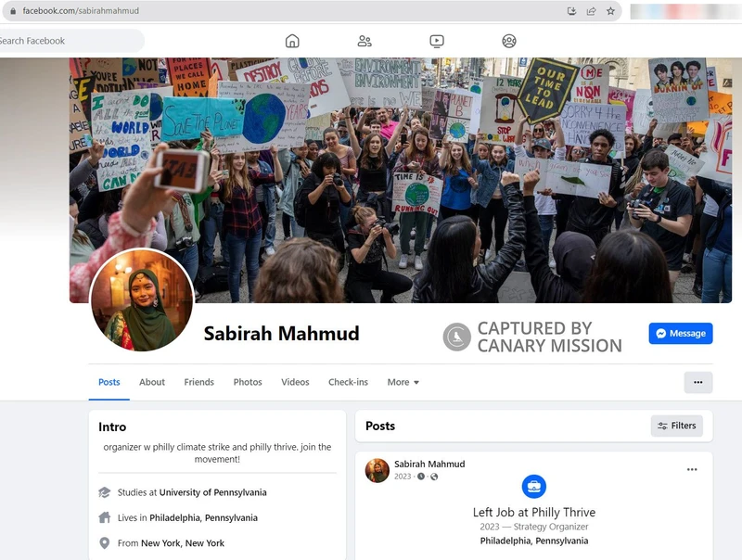Open the Watch video icon

tap(437, 41)
